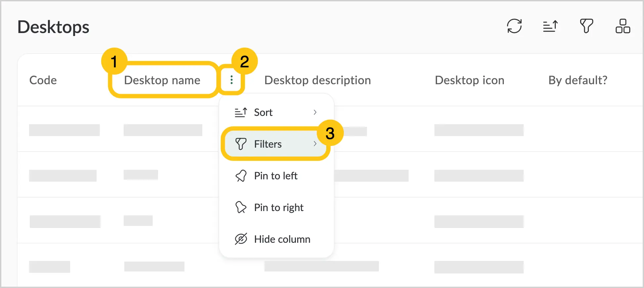644x288 pixels.
Task: Click the Desktop icon column header
Action: [469, 80]
